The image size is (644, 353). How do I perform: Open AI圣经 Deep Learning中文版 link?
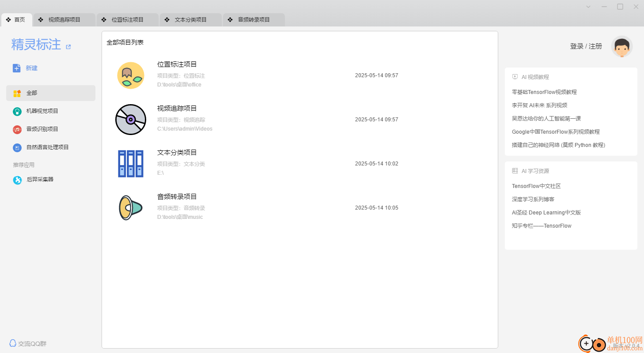click(x=546, y=213)
